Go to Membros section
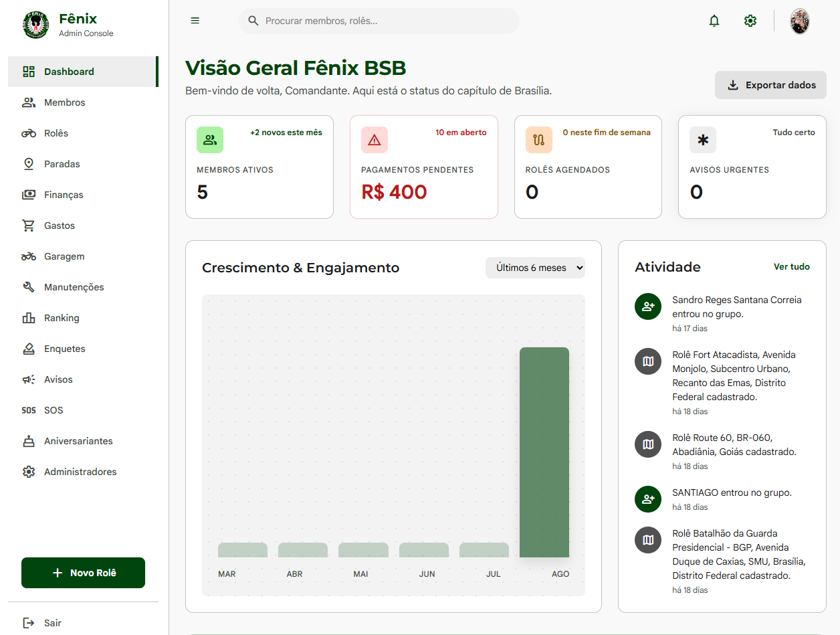The image size is (840, 635). click(x=83, y=102)
